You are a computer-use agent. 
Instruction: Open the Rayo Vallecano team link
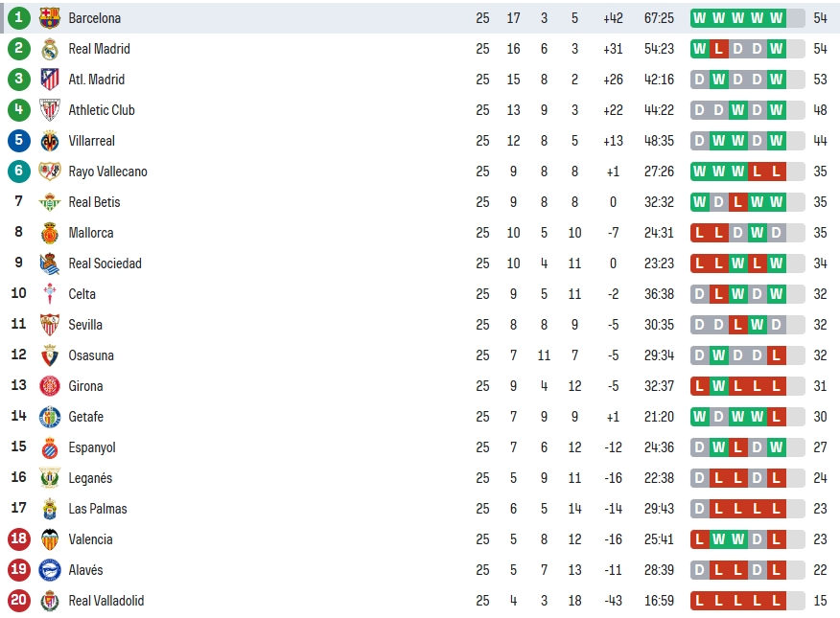point(107,172)
